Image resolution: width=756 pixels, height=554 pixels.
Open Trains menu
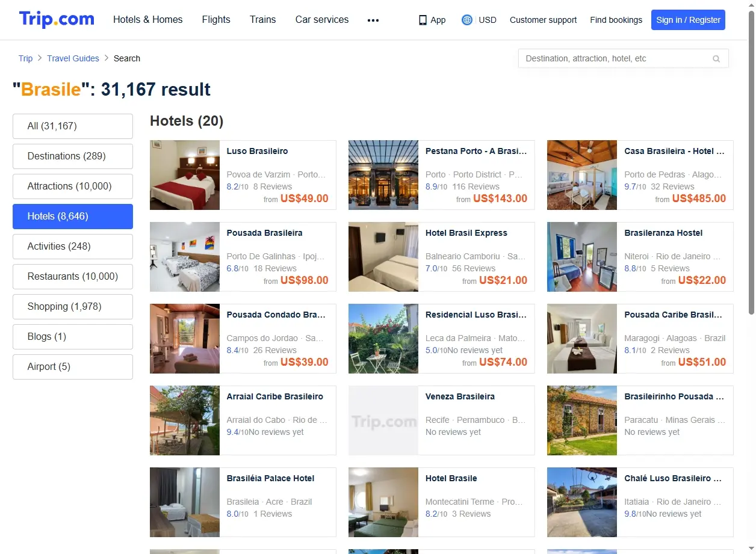click(263, 20)
